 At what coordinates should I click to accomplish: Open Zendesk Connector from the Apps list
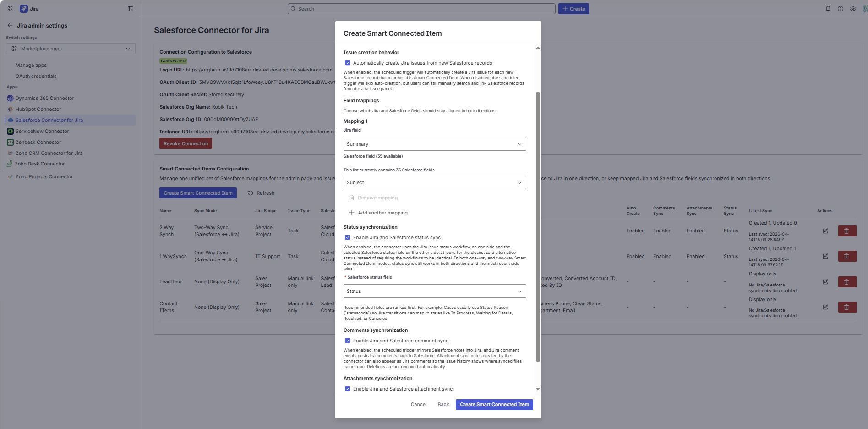coord(38,142)
